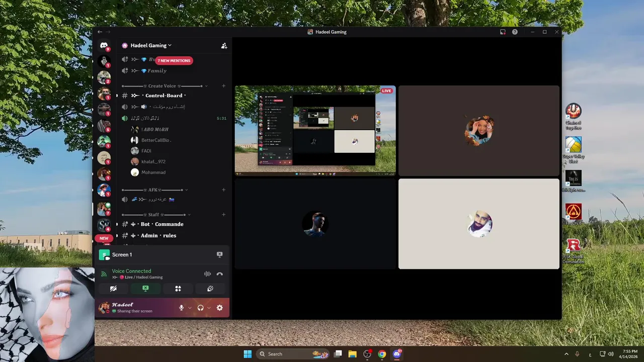The image size is (644, 362).
Task: Open the headphones output options arrow
Action: pyautogui.click(x=208, y=308)
